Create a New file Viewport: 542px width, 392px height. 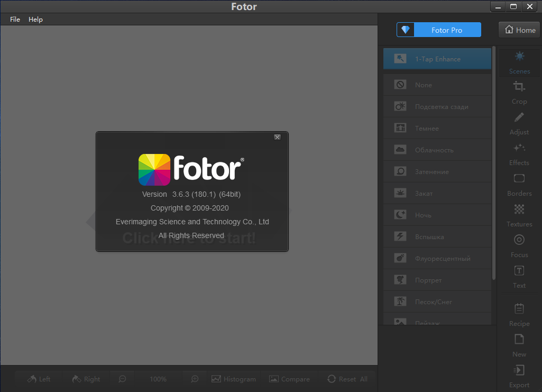(519, 345)
